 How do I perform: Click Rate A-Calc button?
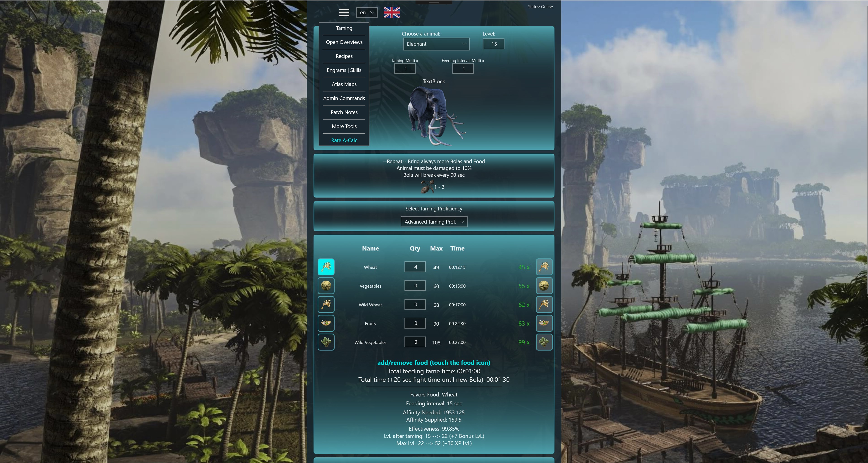pyautogui.click(x=344, y=140)
